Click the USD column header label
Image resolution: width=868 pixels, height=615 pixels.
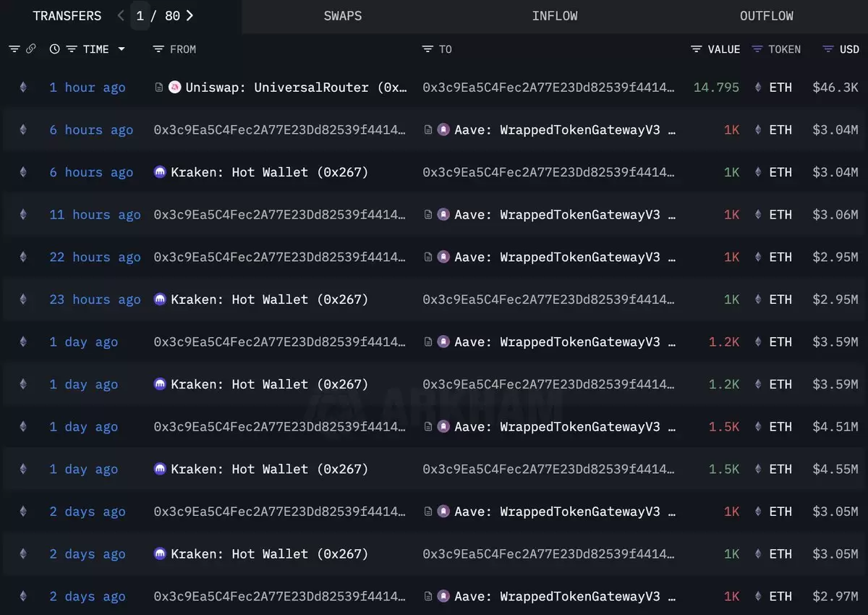(x=850, y=49)
